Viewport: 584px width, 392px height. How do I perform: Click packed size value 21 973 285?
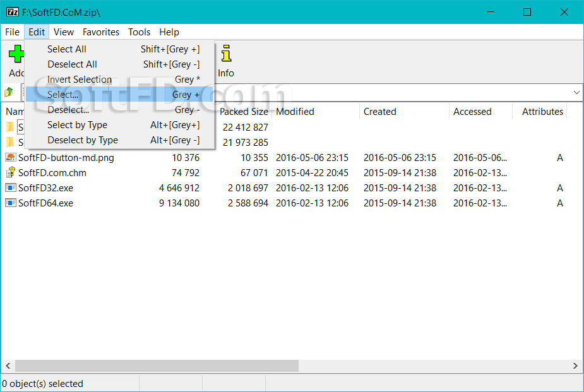[246, 143]
